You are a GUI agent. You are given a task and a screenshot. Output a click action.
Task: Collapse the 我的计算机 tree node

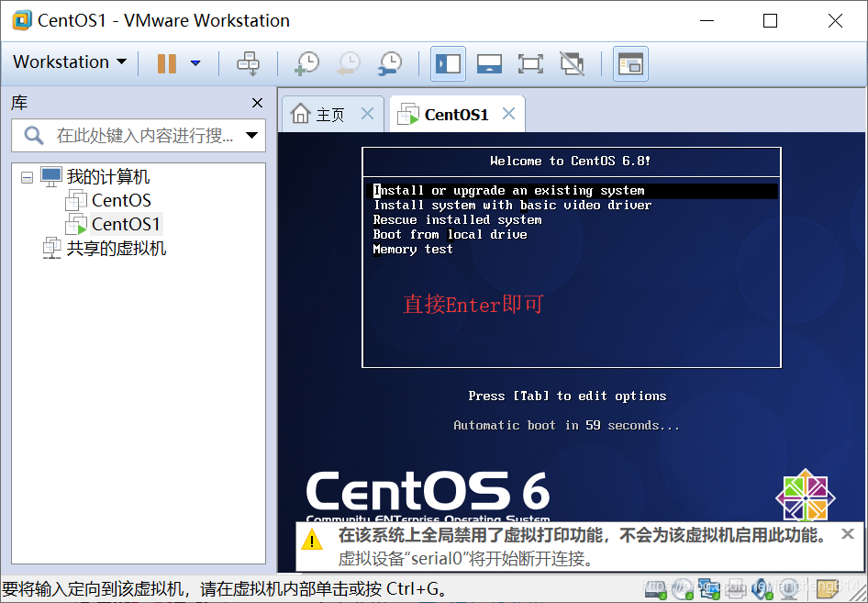click(27, 178)
